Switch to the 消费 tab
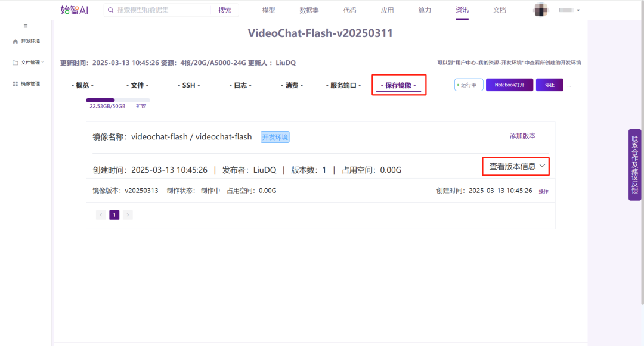 [x=292, y=85]
